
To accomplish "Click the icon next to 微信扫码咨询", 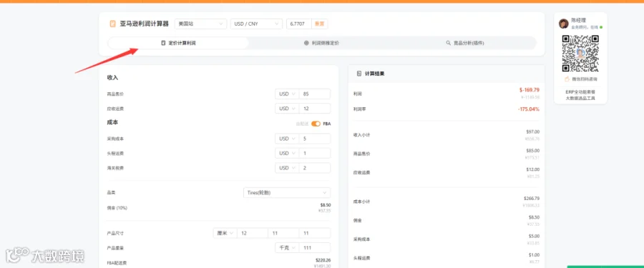I will tap(567, 79).
